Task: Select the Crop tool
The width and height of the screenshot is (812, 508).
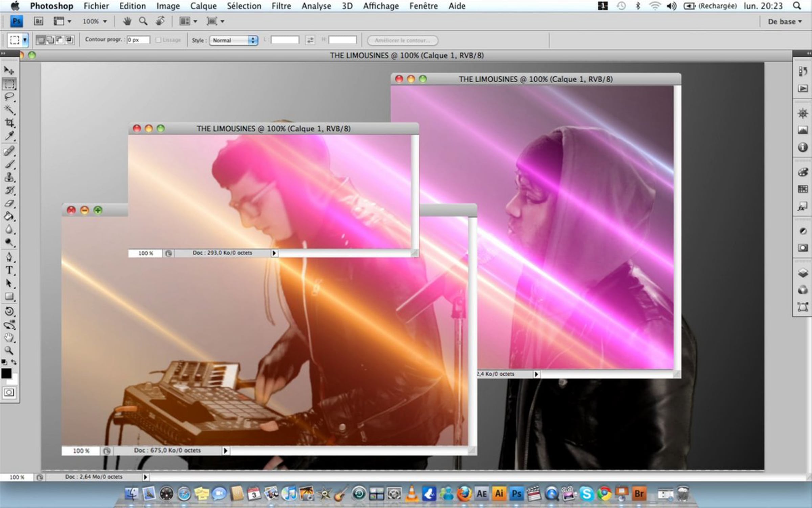Action: coord(9,123)
